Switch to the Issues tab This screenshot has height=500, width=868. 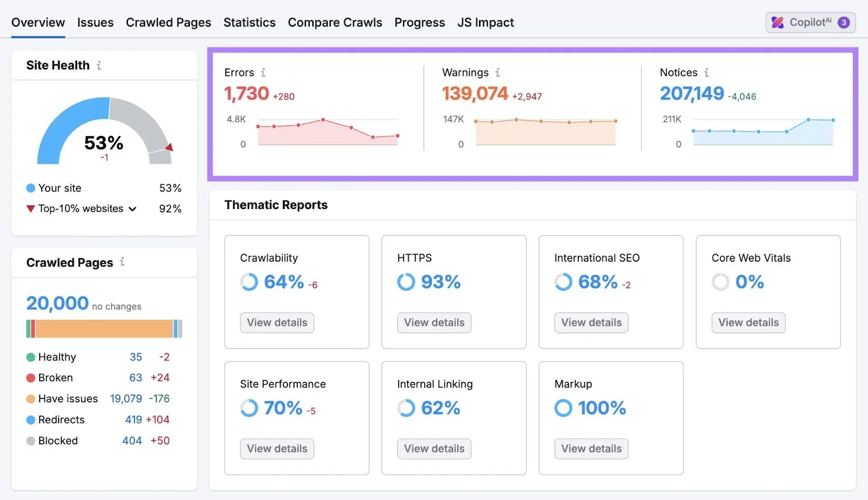click(x=95, y=22)
